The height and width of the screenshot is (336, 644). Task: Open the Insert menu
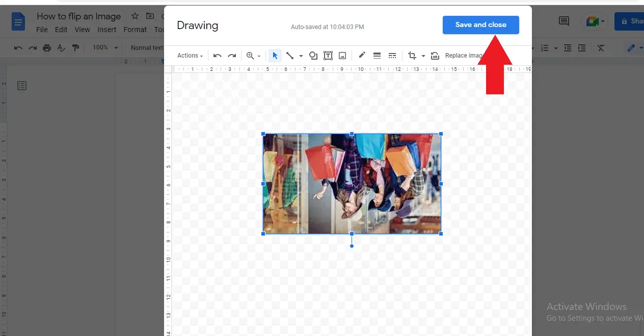click(106, 30)
